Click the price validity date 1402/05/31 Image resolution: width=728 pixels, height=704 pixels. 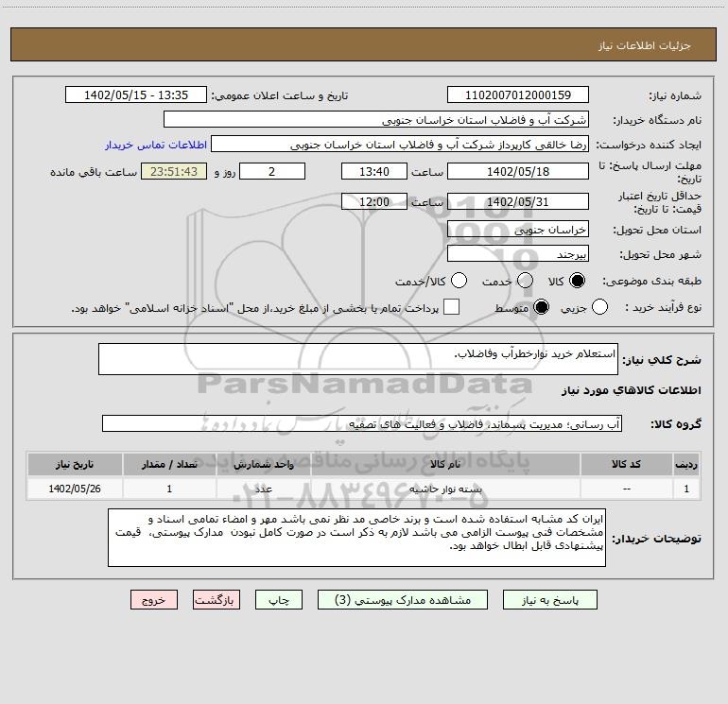(518, 201)
